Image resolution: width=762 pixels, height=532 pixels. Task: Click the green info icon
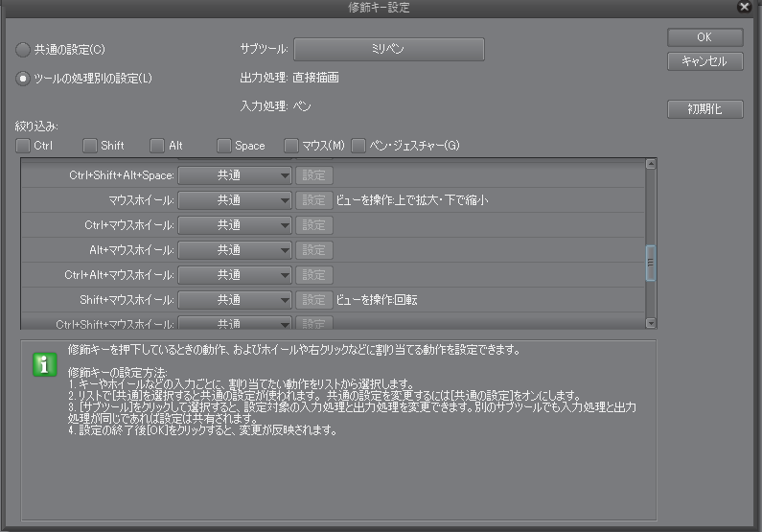pos(45,364)
